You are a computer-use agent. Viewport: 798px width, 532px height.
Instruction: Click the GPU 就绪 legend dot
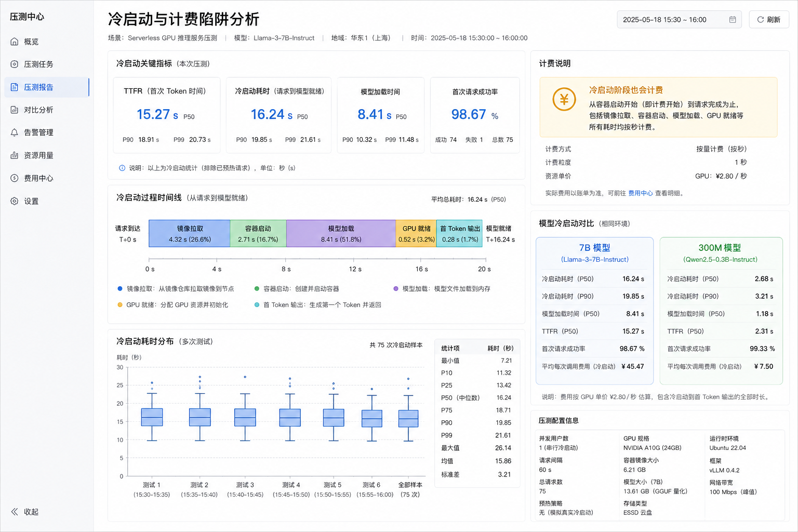coord(120,305)
